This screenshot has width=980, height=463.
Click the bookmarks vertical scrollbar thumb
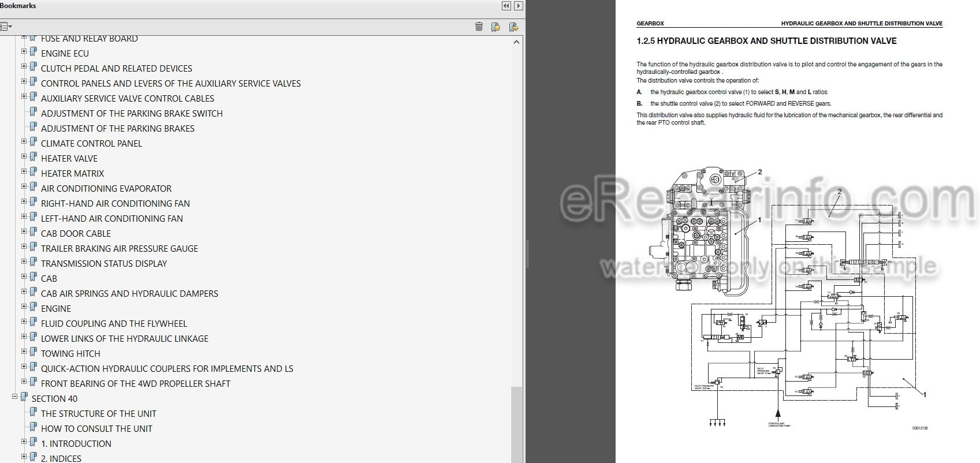coord(516,424)
